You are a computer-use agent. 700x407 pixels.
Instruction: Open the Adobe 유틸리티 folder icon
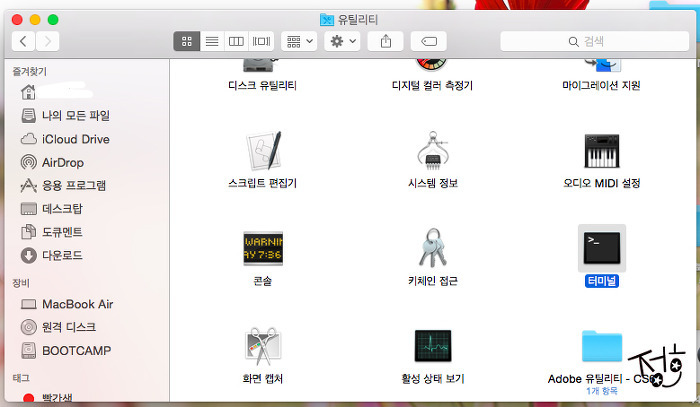pyautogui.click(x=602, y=346)
